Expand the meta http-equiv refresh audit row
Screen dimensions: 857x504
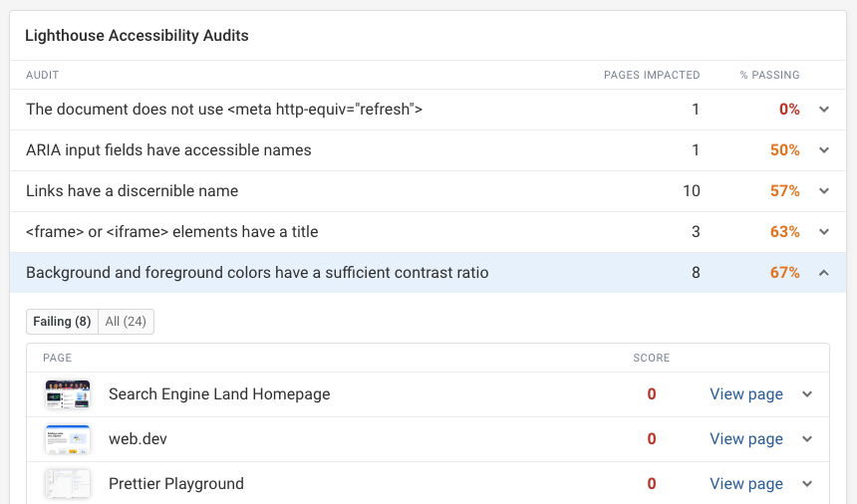(x=824, y=110)
